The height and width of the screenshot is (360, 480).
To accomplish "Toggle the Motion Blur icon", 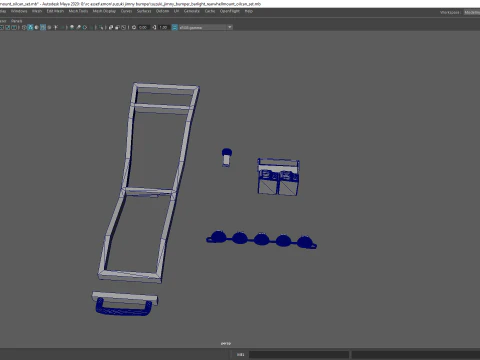I will point(78,27).
